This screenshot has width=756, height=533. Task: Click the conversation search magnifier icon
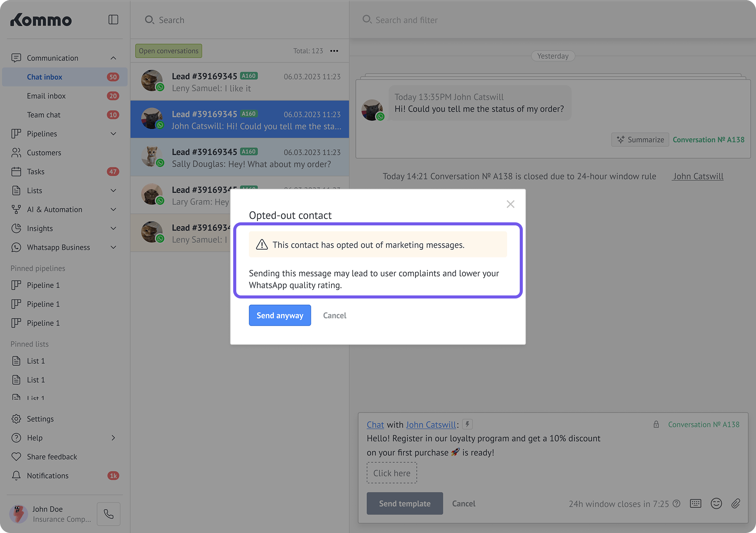coord(149,20)
